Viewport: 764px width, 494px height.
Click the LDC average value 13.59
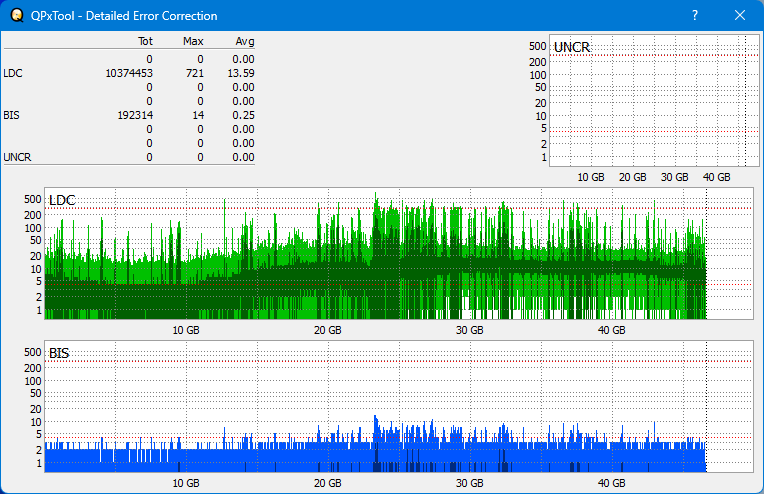(x=241, y=73)
